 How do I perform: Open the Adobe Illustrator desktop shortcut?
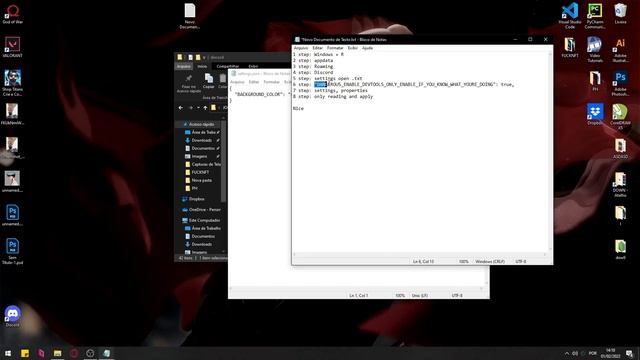tap(620, 50)
